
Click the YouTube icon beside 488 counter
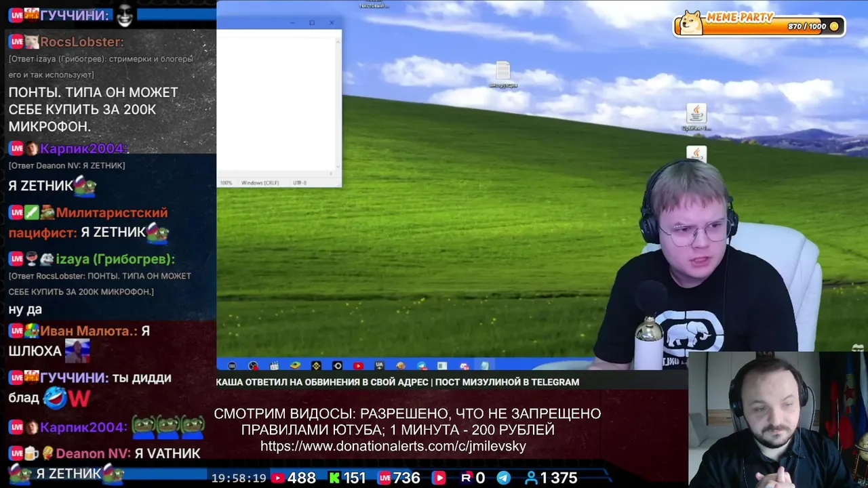coord(277,478)
